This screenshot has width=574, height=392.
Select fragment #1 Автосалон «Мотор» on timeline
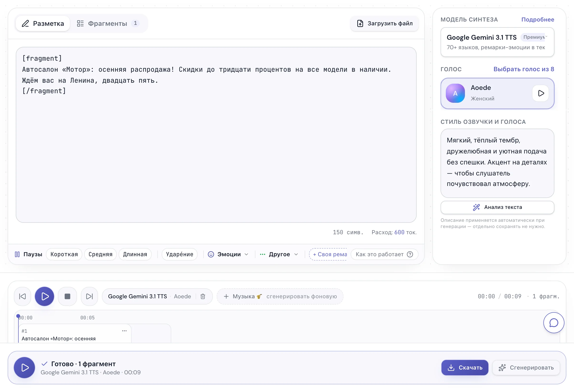[75, 333]
